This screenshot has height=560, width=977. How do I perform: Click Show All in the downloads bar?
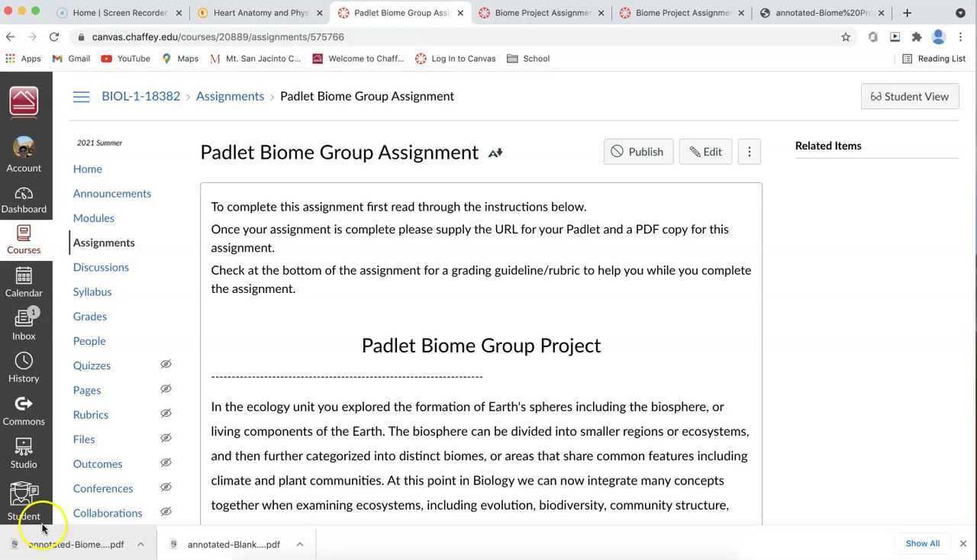click(x=922, y=543)
